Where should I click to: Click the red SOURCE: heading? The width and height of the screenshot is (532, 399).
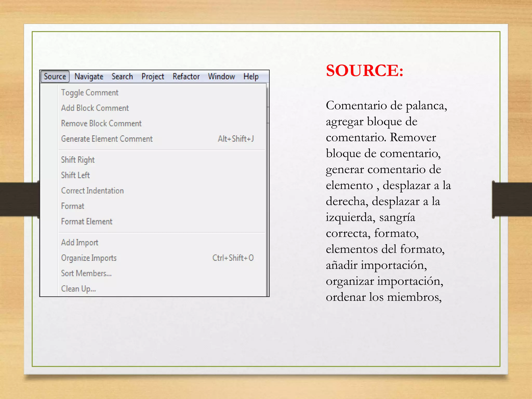(365, 70)
